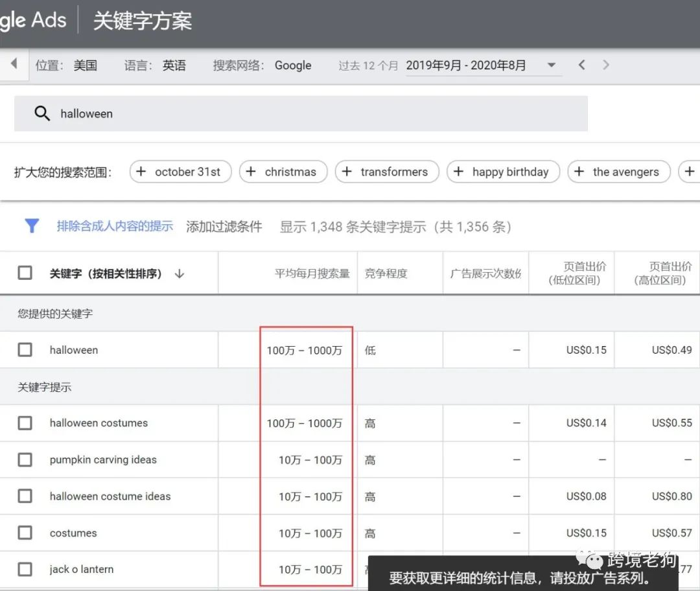The image size is (700, 591).
Task: Sort by 关键字 (按相关性排序) column header
Action: 106,273
